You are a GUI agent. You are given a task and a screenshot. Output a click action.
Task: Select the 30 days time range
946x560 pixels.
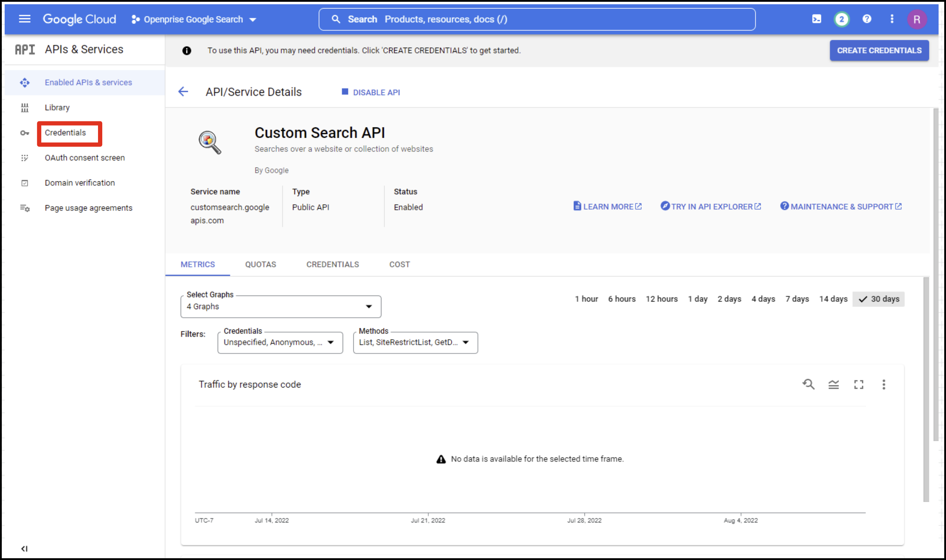point(879,299)
